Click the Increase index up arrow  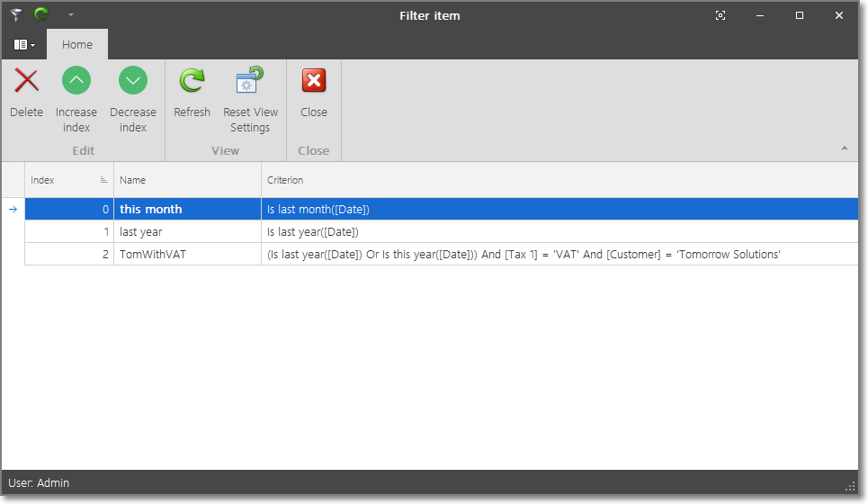coord(76,81)
